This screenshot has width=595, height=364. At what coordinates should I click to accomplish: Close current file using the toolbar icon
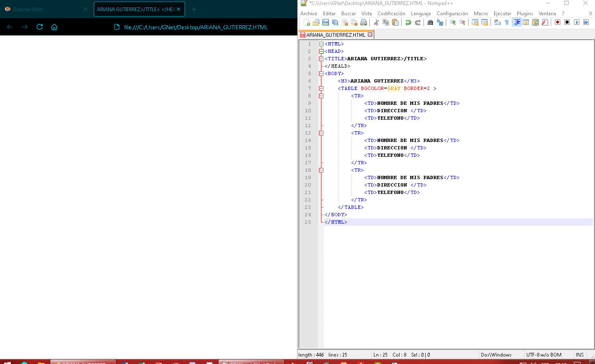coord(345,22)
